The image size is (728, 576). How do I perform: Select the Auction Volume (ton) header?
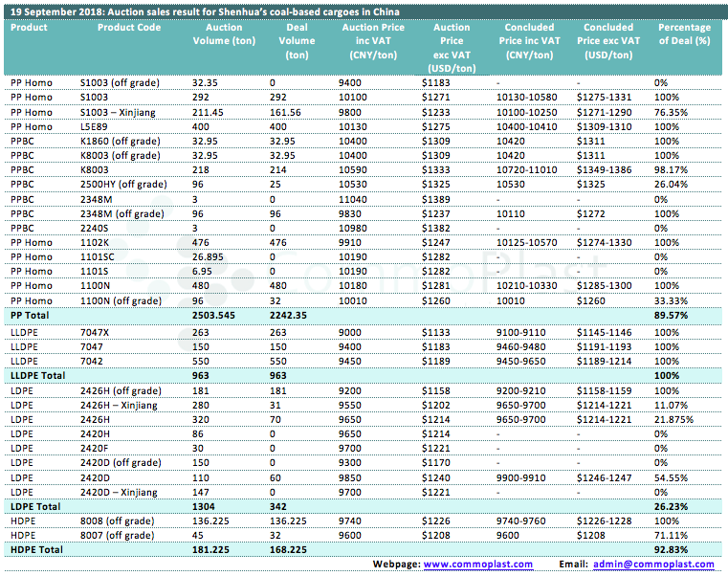point(224,34)
